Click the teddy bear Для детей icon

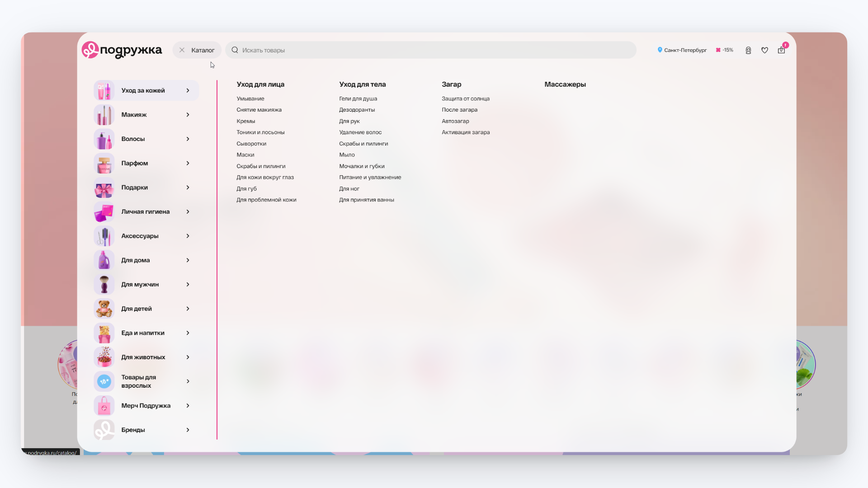click(x=104, y=309)
